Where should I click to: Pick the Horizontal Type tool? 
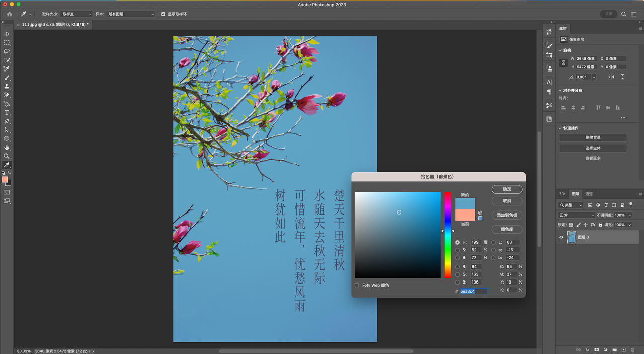coord(7,113)
